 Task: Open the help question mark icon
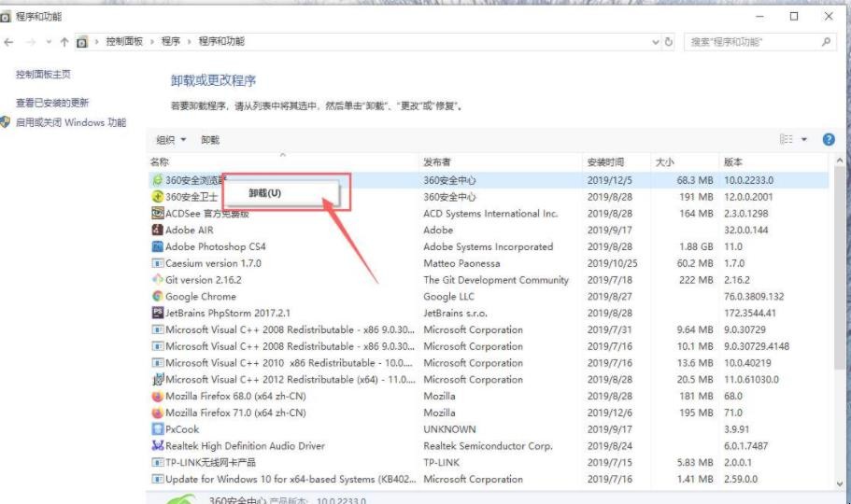point(829,139)
